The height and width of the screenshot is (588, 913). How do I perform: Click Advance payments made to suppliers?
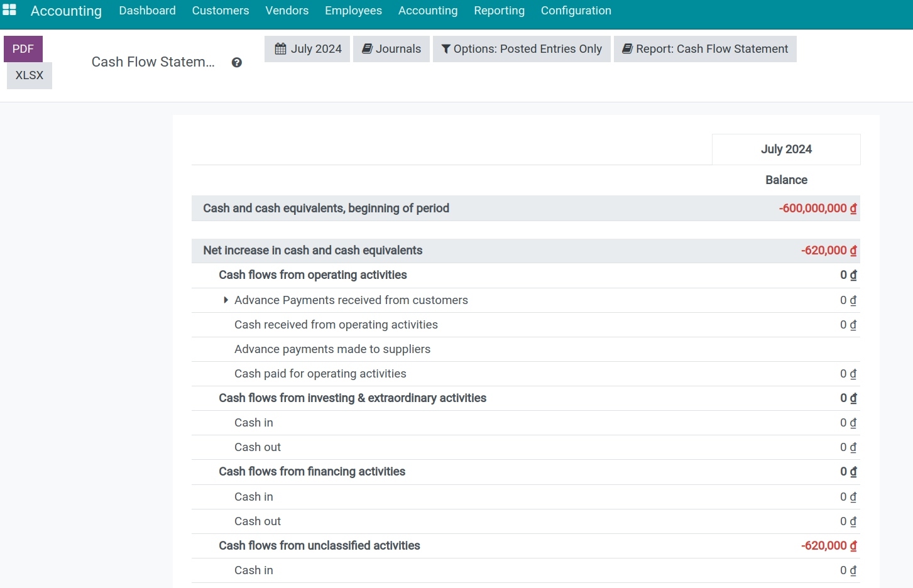coord(332,349)
